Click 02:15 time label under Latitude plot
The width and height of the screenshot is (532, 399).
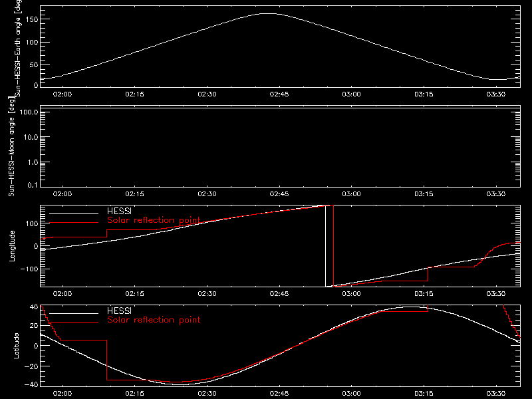point(135,394)
